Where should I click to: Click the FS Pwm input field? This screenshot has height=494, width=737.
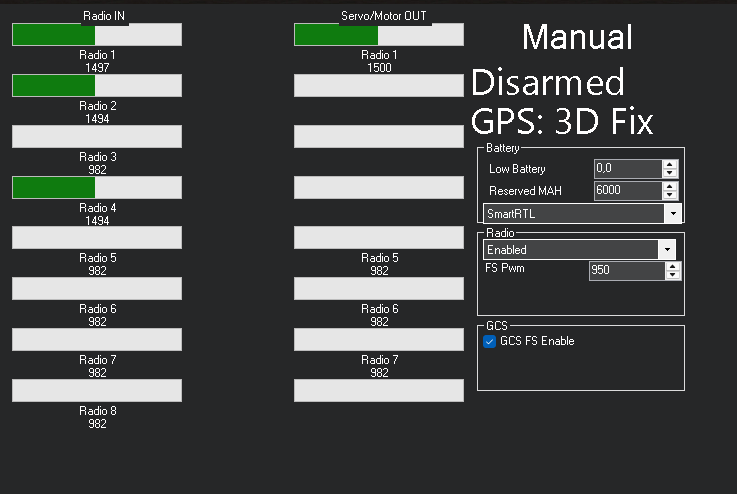coord(625,270)
